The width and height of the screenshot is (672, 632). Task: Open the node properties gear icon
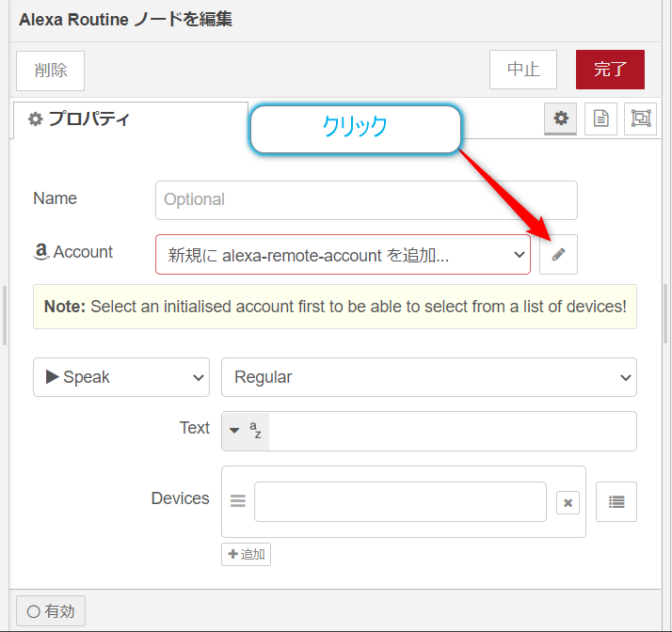[x=561, y=118]
